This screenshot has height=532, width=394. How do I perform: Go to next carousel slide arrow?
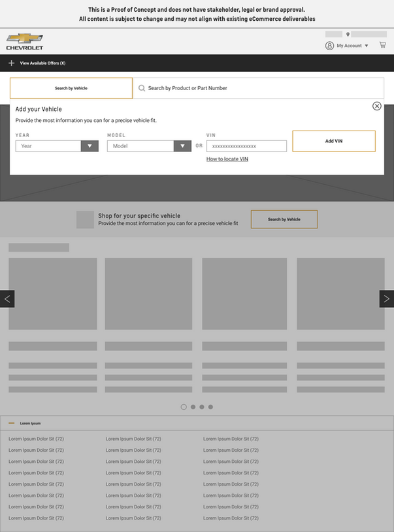click(387, 298)
